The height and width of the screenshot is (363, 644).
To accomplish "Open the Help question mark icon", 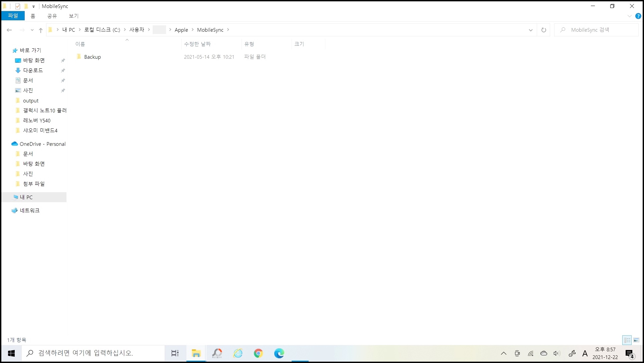I will click(x=638, y=16).
